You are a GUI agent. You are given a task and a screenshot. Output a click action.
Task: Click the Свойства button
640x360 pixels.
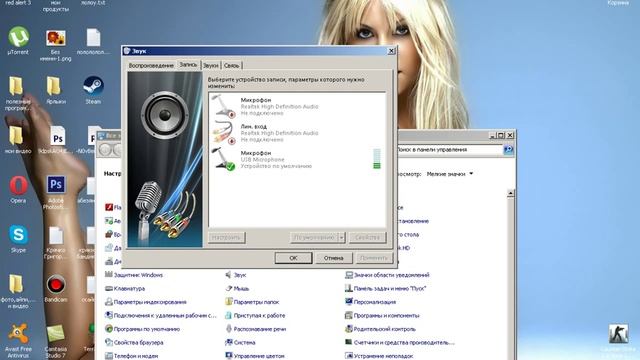[367, 237]
